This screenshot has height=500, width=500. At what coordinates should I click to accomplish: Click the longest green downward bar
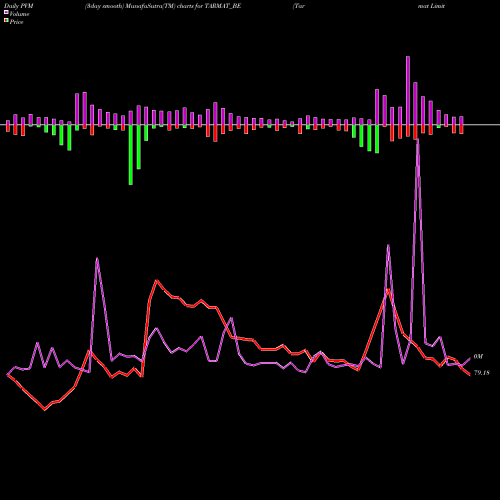131,155
